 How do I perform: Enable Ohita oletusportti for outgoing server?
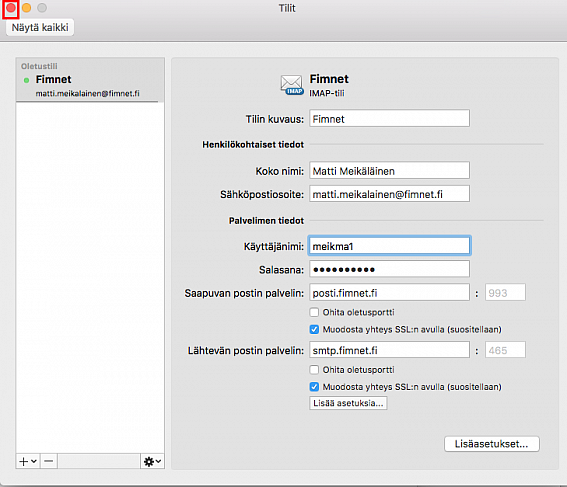click(x=314, y=369)
